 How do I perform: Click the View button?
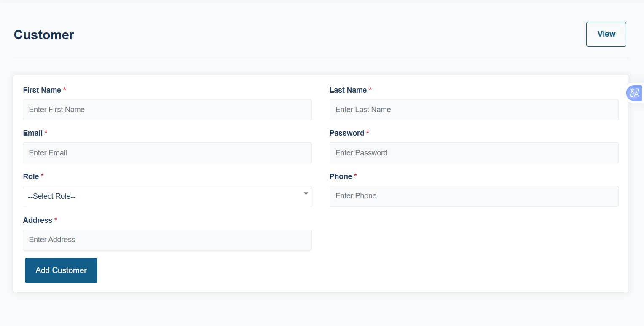click(x=606, y=34)
